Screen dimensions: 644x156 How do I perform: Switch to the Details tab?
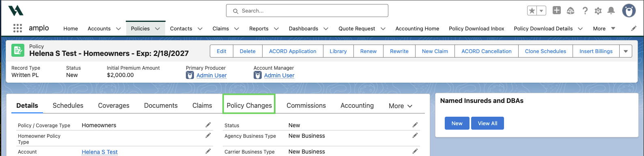tap(27, 105)
